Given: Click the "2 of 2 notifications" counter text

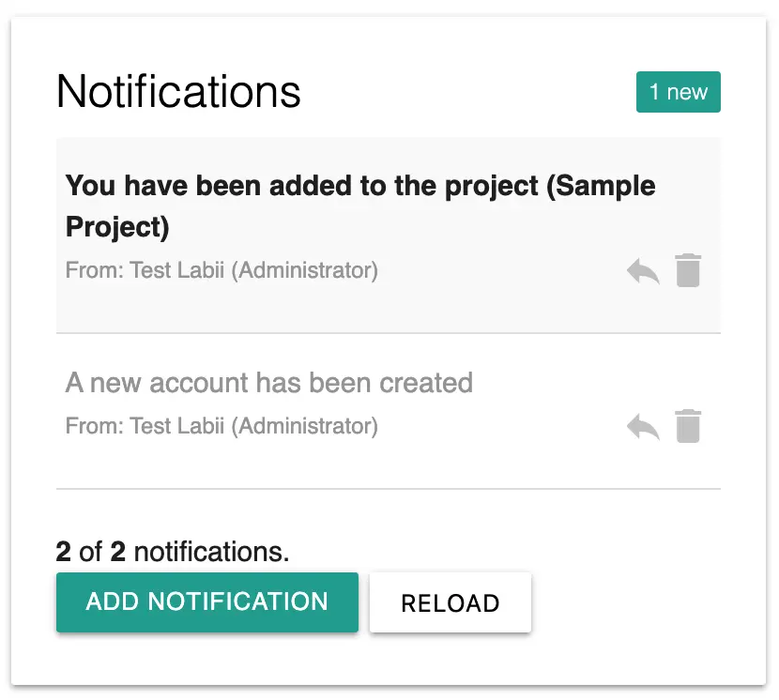Looking at the screenshot, I should pyautogui.click(x=173, y=552).
